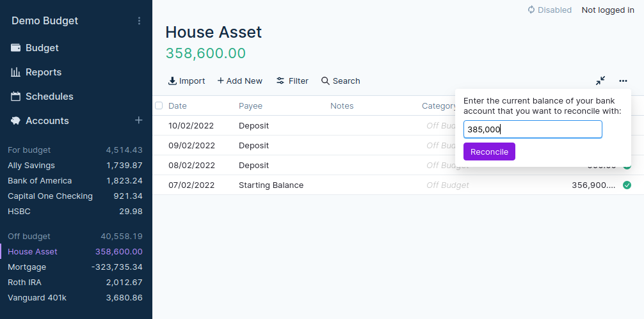Open the Filter options
The image size is (644, 319).
292,81
